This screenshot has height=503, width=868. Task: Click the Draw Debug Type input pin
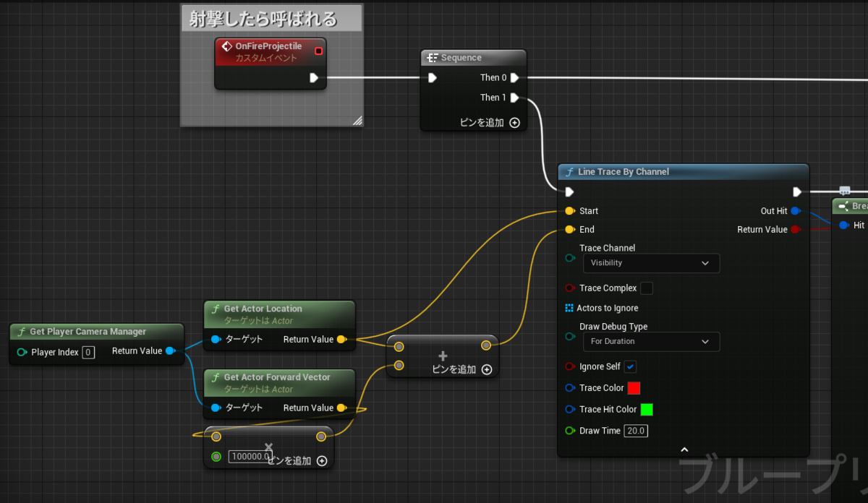click(x=570, y=336)
